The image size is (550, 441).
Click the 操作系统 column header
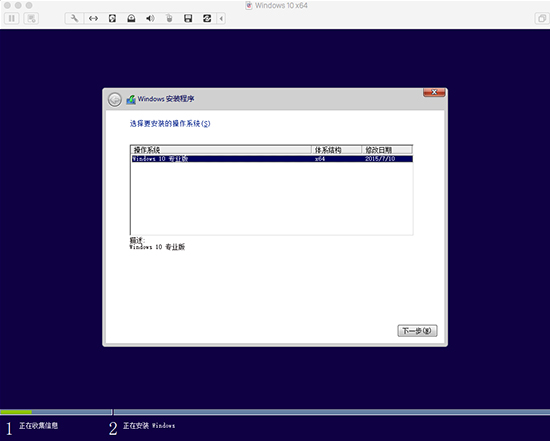pos(221,150)
